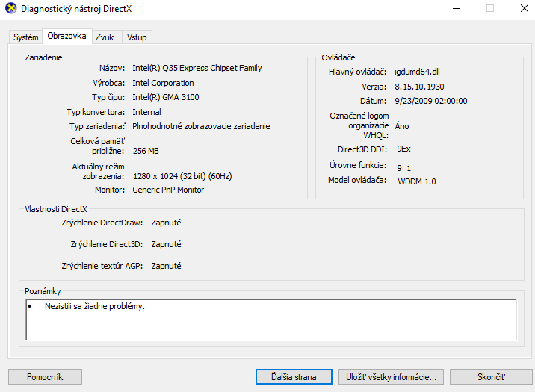Click the driver date 9/23/2009 02:00:00
This screenshot has height=392, width=535.
tap(431, 101)
